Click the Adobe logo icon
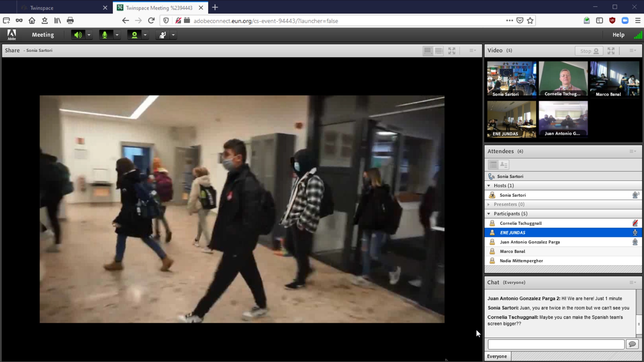 tap(12, 35)
